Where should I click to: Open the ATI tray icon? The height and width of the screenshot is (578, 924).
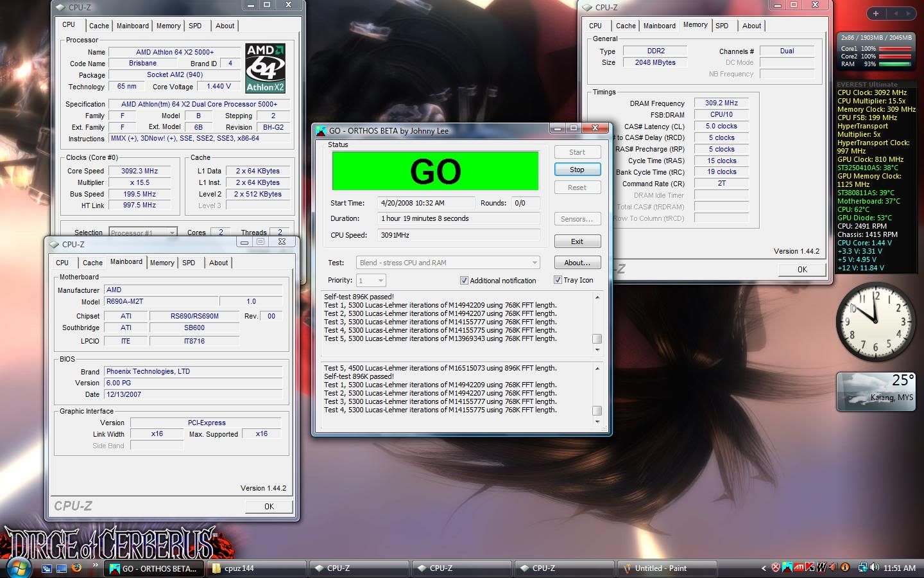click(799, 568)
